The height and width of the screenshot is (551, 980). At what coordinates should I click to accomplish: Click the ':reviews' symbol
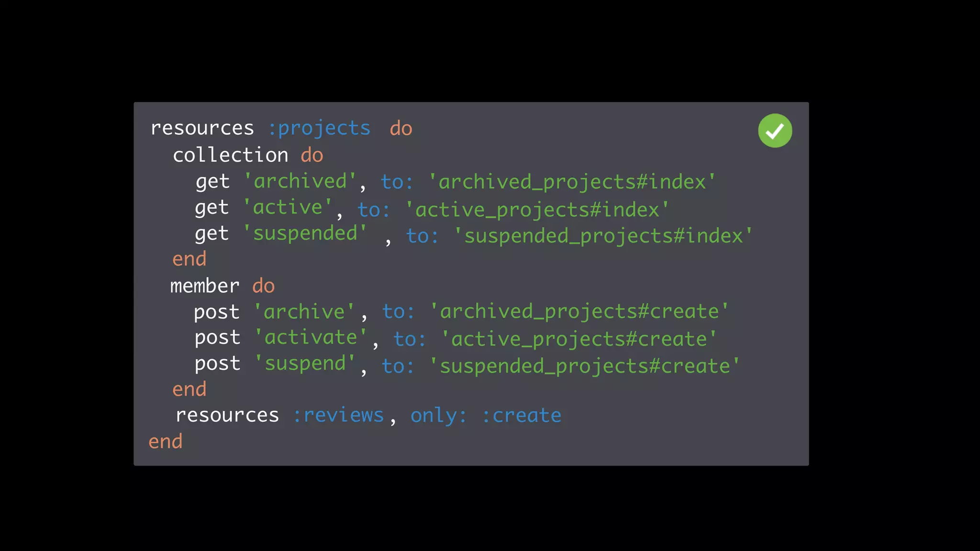coord(338,415)
